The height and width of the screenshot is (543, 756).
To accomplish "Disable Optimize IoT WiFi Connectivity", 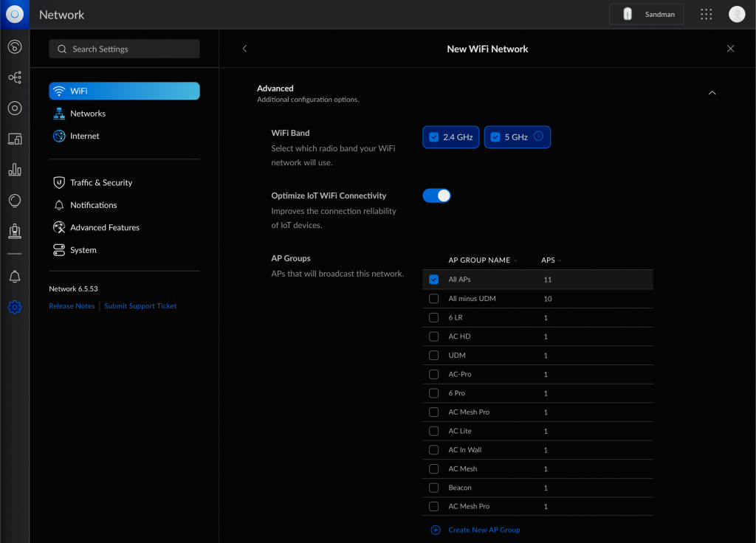I will click(x=436, y=195).
